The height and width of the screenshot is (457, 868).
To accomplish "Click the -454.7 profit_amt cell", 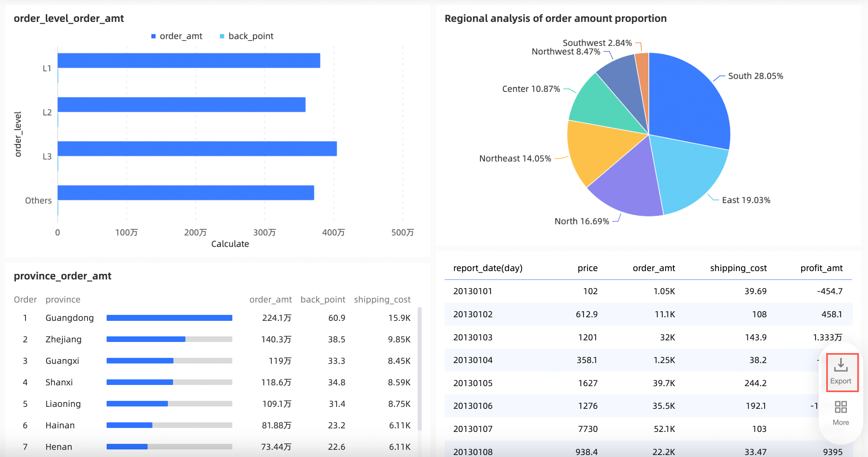I will 830,291.
